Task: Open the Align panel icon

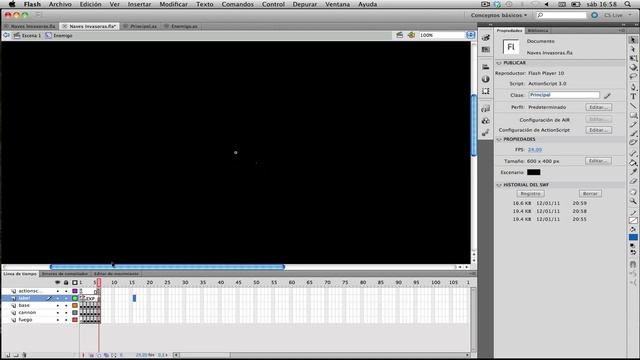Action: coord(485,67)
